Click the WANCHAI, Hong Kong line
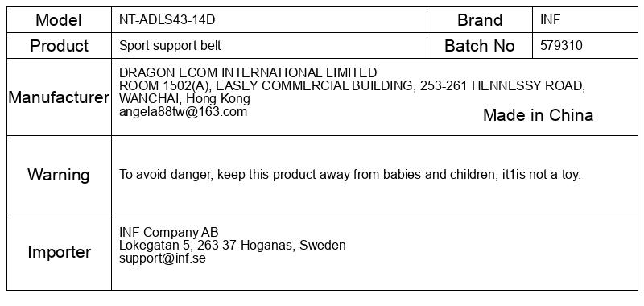The height and width of the screenshot is (306, 644). 184,99
